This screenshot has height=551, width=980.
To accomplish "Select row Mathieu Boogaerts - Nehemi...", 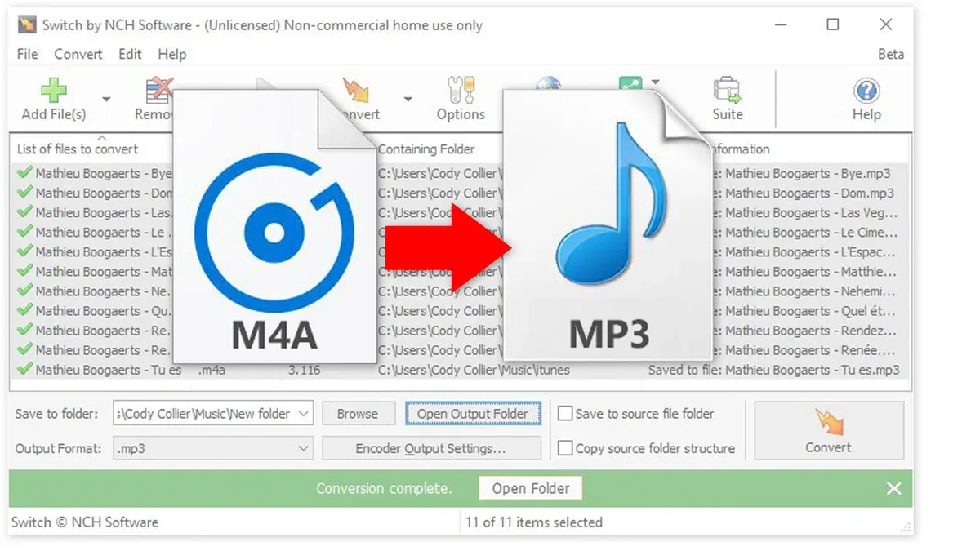I will 461,291.
